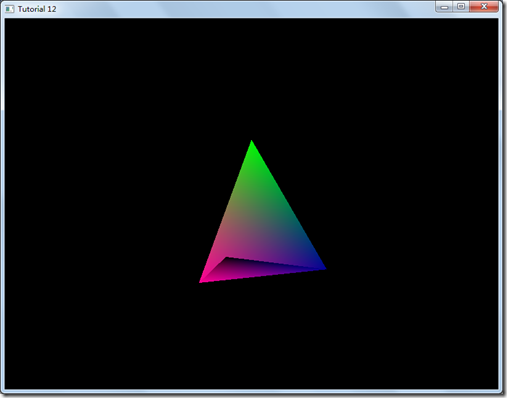This screenshot has width=507, height=398.
Task: Close the Tutorial 12 window
Action: tap(484, 7)
